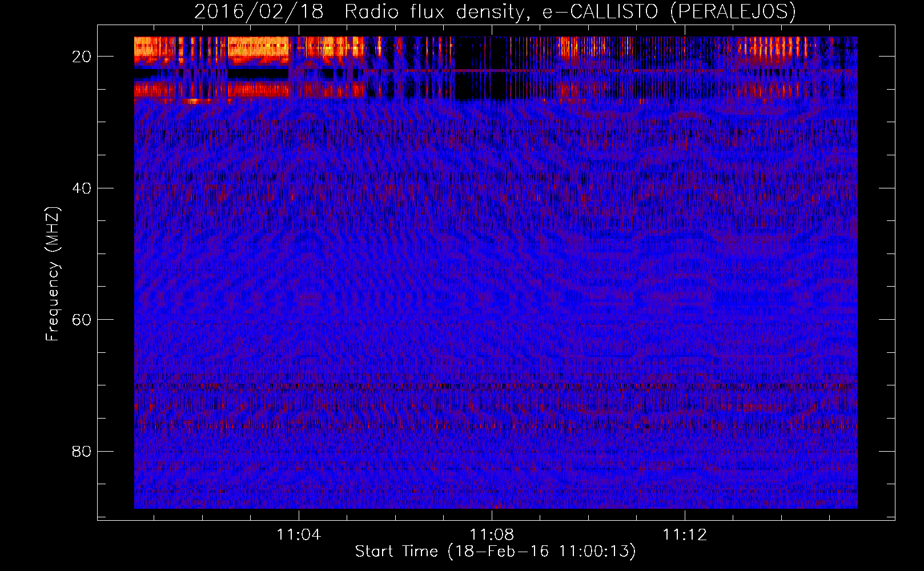Click the 'Start Time (18-Feb-16 11:00:13)' label
924x571 pixels.
[495, 552]
